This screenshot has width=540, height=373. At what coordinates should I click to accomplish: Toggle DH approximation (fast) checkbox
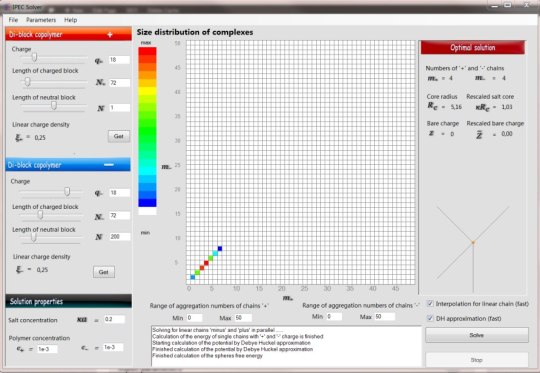[430, 318]
